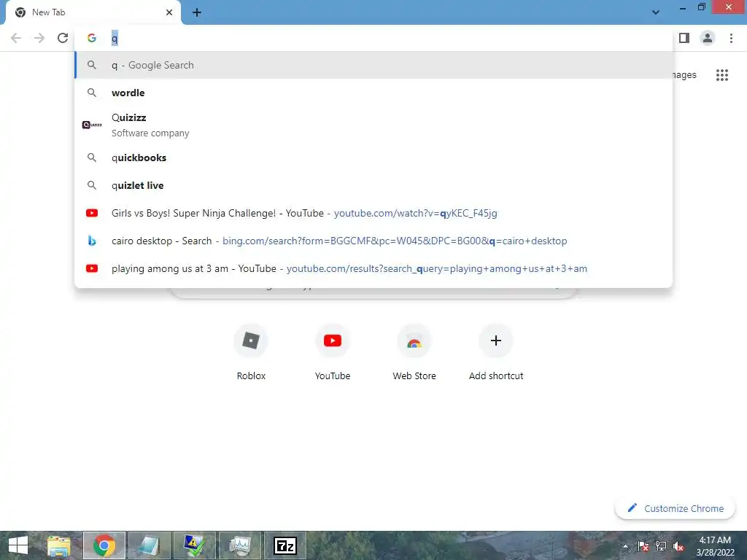Open the 'playing among us at 3 am' result
Image resolution: width=747 pixels, height=560 pixels.
coord(373,268)
